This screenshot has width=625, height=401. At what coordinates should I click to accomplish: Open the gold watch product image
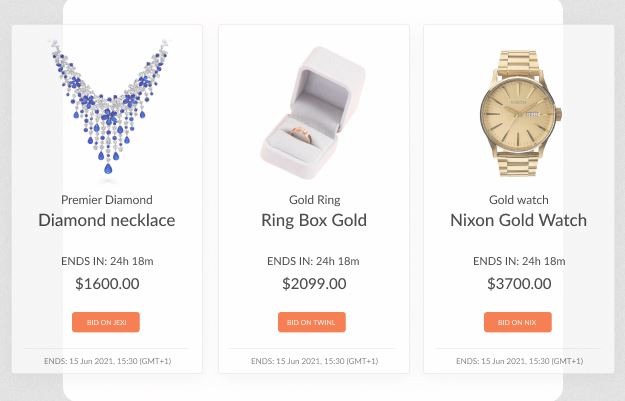(x=520, y=114)
